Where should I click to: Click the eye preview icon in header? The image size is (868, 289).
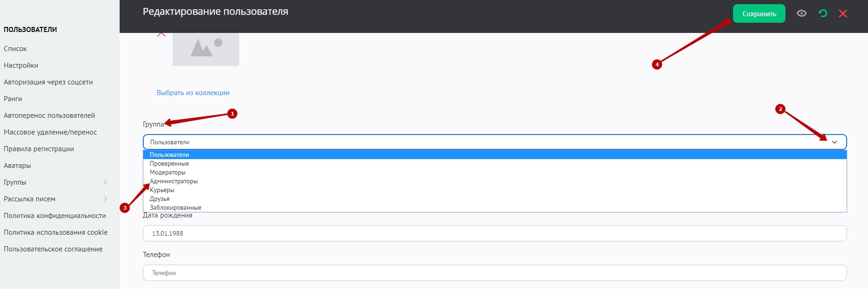[x=801, y=13]
